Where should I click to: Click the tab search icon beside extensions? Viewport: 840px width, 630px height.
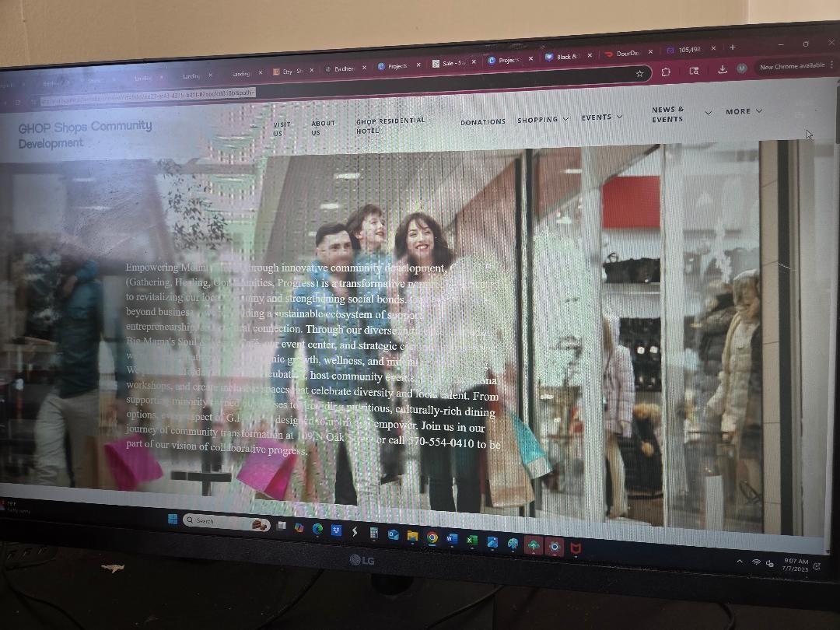point(694,70)
